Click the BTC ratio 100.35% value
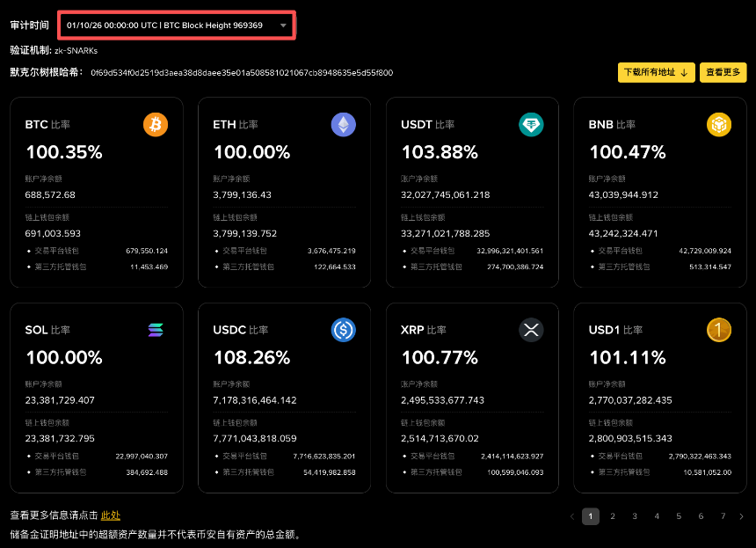 64,152
